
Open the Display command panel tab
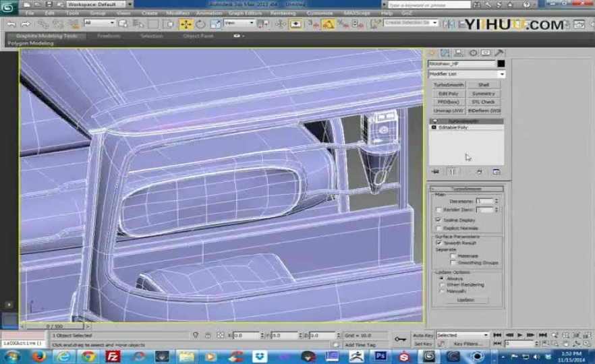point(486,53)
